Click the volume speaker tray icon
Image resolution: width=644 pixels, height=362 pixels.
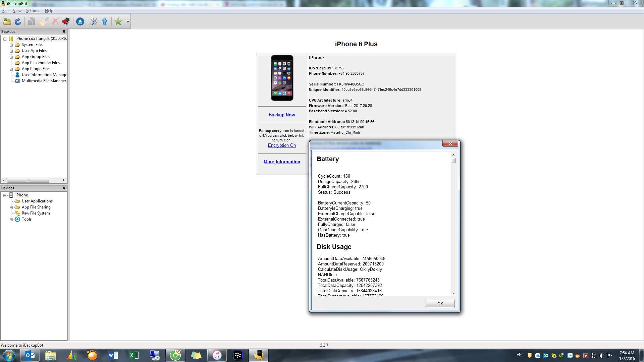(x=602, y=356)
